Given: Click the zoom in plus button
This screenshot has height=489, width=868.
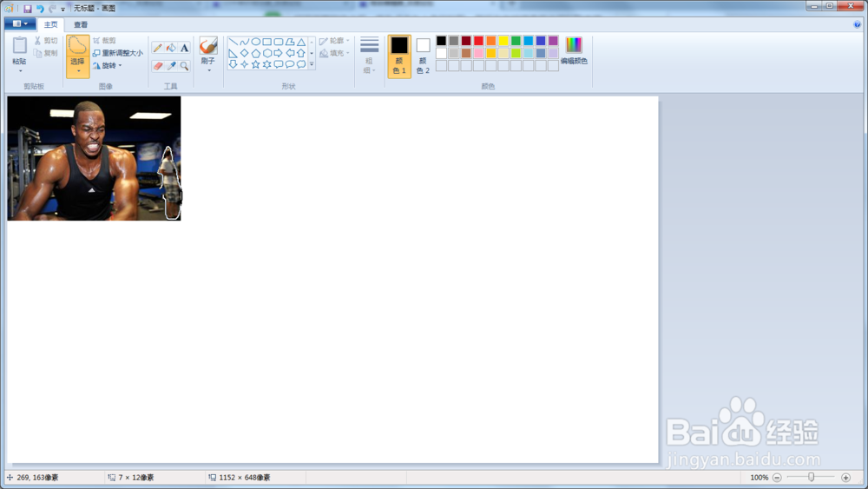Looking at the screenshot, I should click(x=845, y=478).
